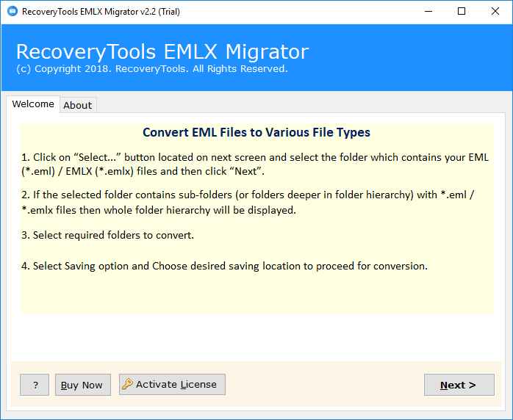Click the "RecoveryTools EMLX Migrator" banner title
This screenshot has height=420, width=513.
[x=162, y=51]
